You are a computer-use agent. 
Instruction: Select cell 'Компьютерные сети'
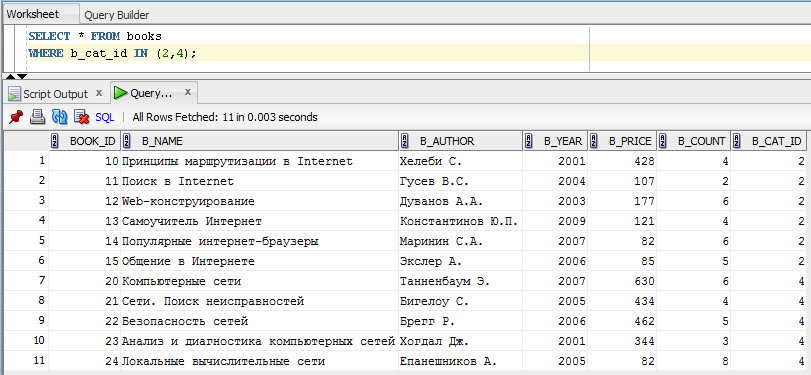[x=260, y=281]
